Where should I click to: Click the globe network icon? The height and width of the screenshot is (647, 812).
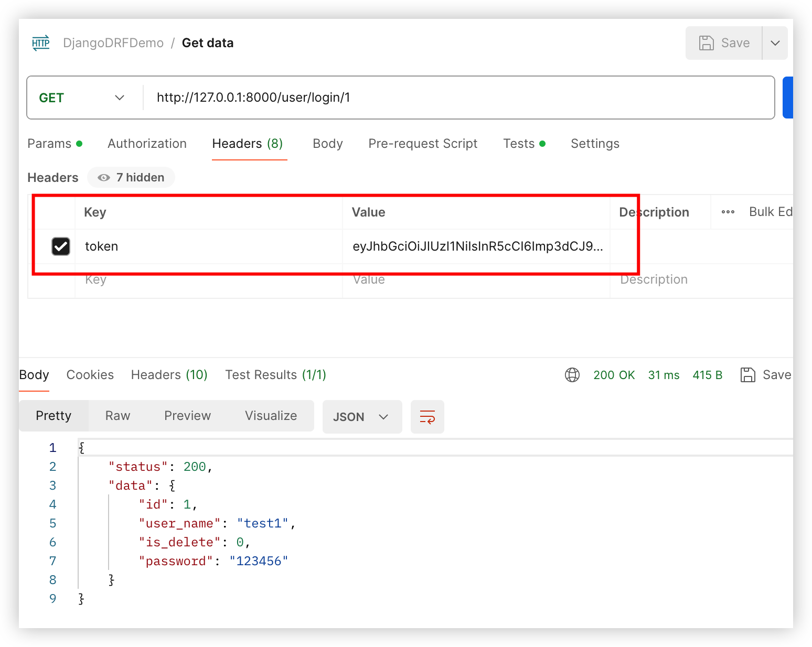[572, 375]
